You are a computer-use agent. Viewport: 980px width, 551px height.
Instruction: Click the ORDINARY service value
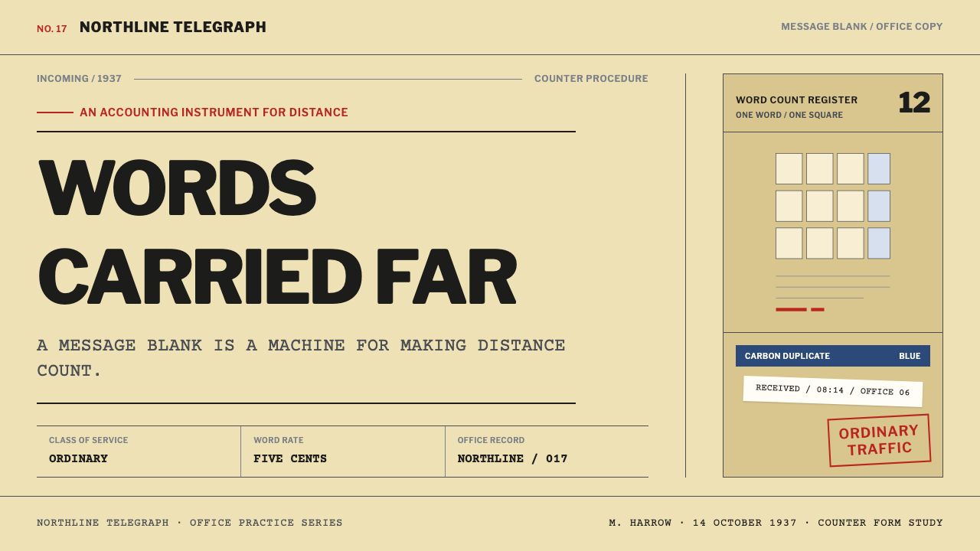tap(78, 459)
